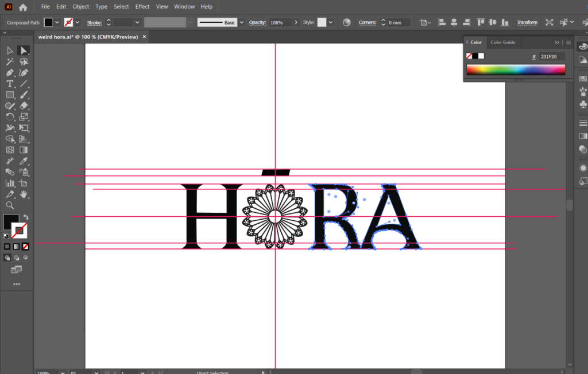Set paint mode to None
588x374 pixels.
(x=25, y=247)
